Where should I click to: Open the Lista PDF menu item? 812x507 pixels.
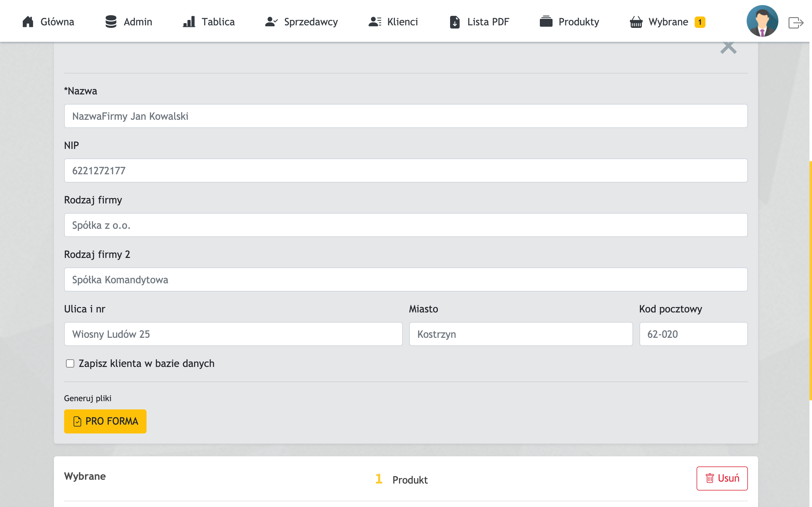488,22
